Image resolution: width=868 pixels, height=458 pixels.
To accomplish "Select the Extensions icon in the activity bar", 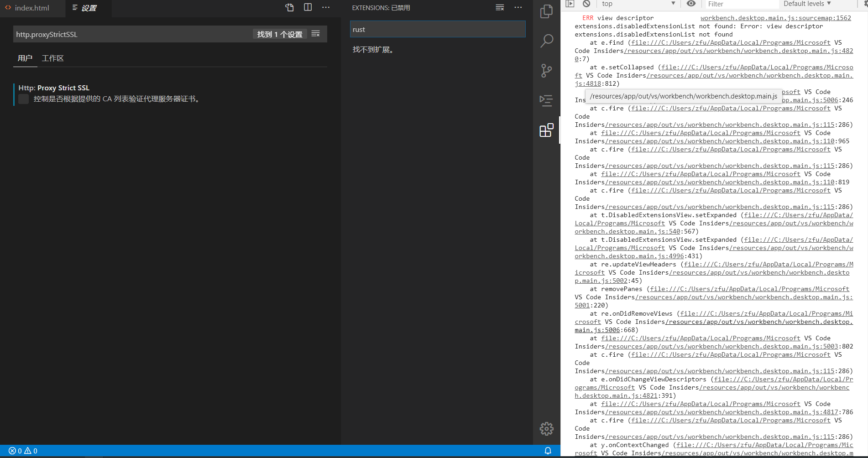I will [546, 130].
